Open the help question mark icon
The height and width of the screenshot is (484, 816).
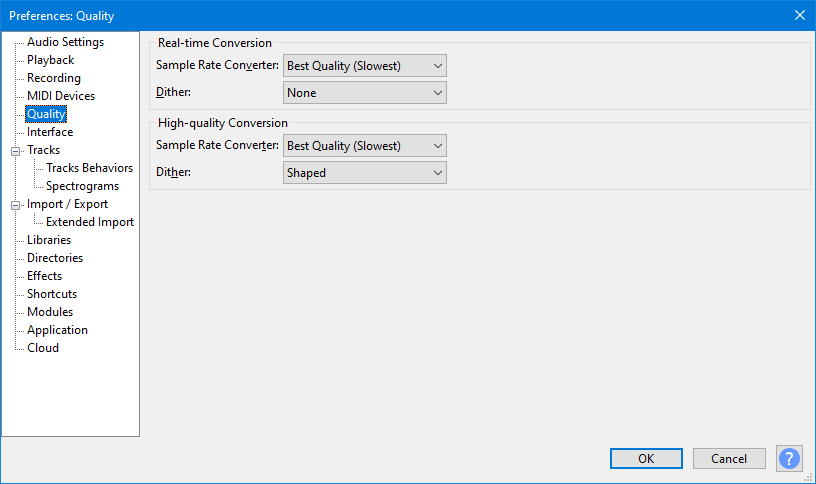point(789,458)
